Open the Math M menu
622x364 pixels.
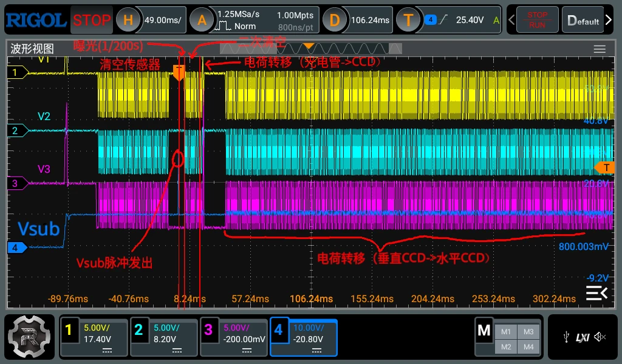click(x=484, y=330)
